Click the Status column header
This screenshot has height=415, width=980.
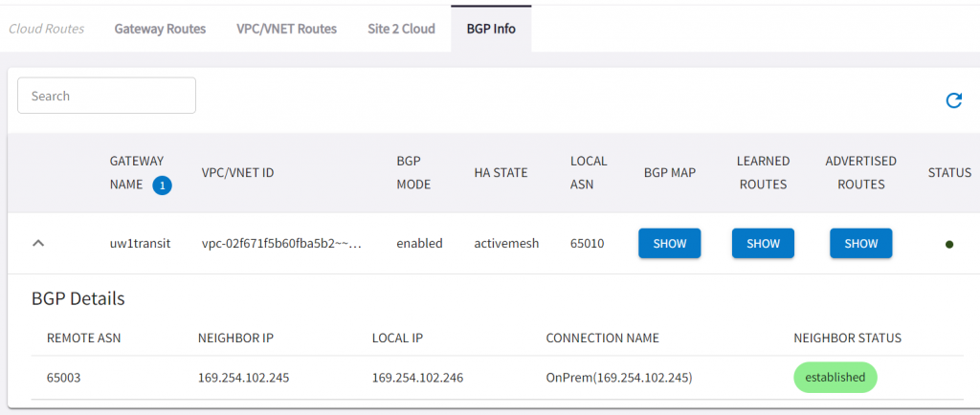click(949, 173)
